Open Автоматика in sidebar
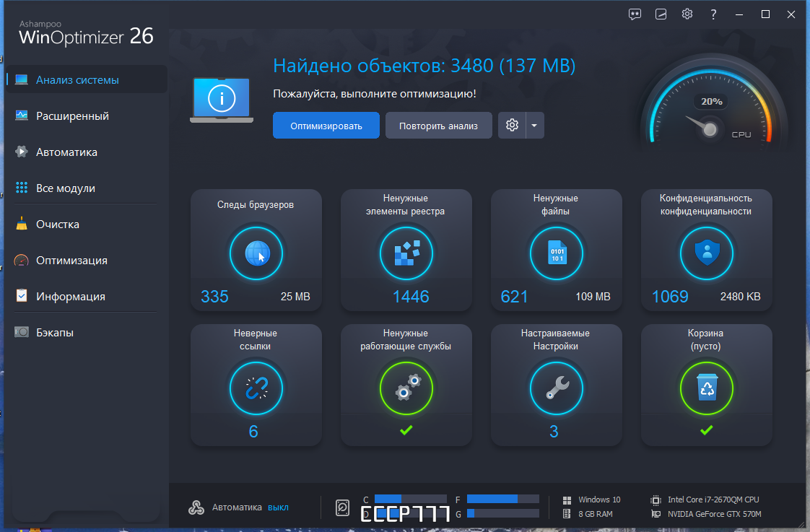This screenshot has width=810, height=532. point(87,152)
